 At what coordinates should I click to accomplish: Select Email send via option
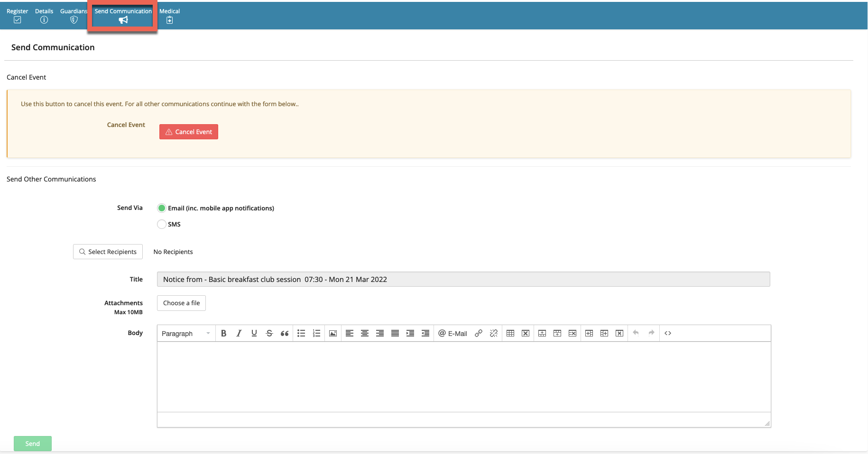tap(162, 208)
